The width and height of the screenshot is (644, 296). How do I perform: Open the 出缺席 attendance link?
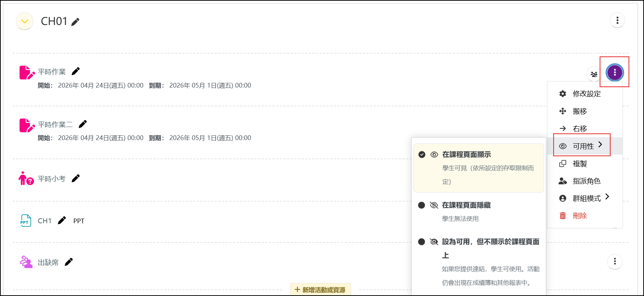tap(48, 262)
